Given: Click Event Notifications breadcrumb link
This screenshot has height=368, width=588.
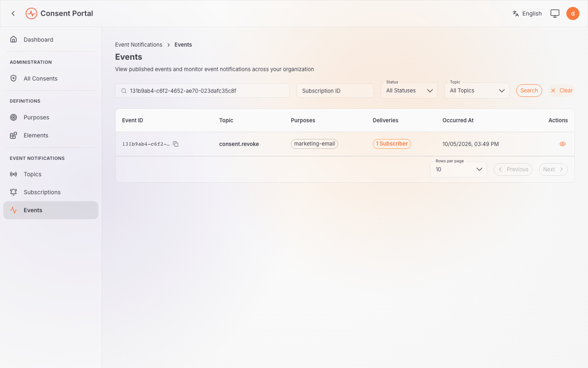Looking at the screenshot, I should [139, 45].
